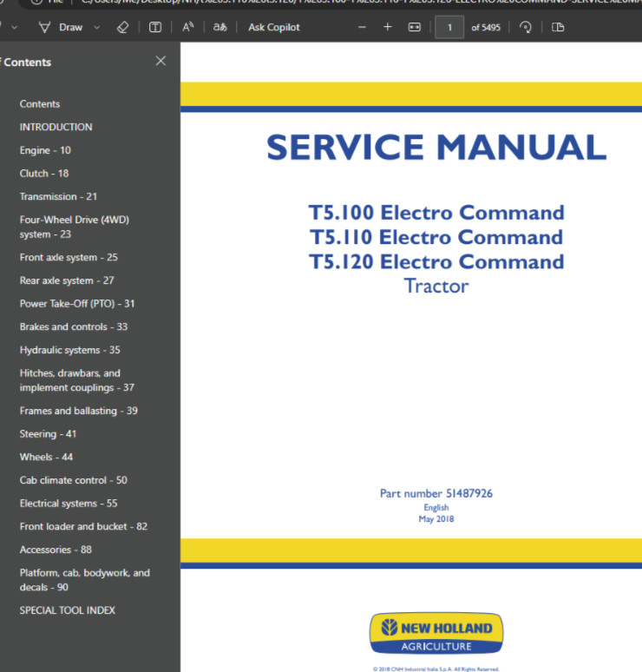Click the T5.110 Electro Command line
The image size is (642, 672).
point(436,237)
